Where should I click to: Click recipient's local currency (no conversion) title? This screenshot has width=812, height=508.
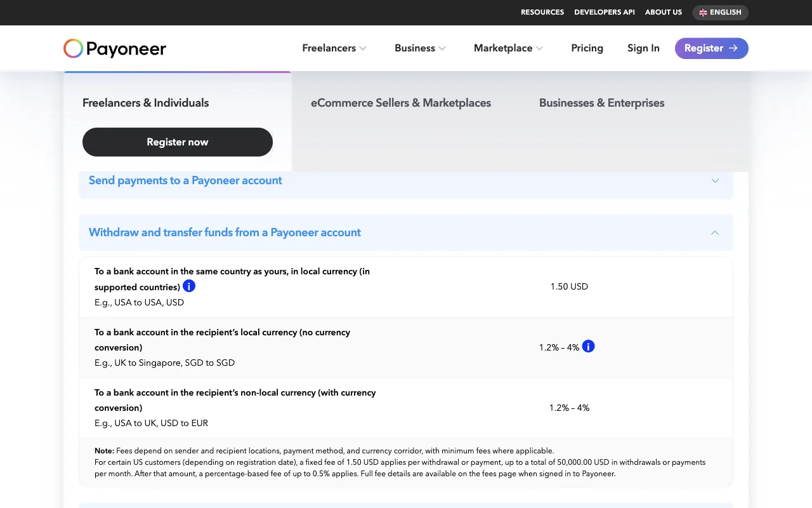[x=222, y=340]
